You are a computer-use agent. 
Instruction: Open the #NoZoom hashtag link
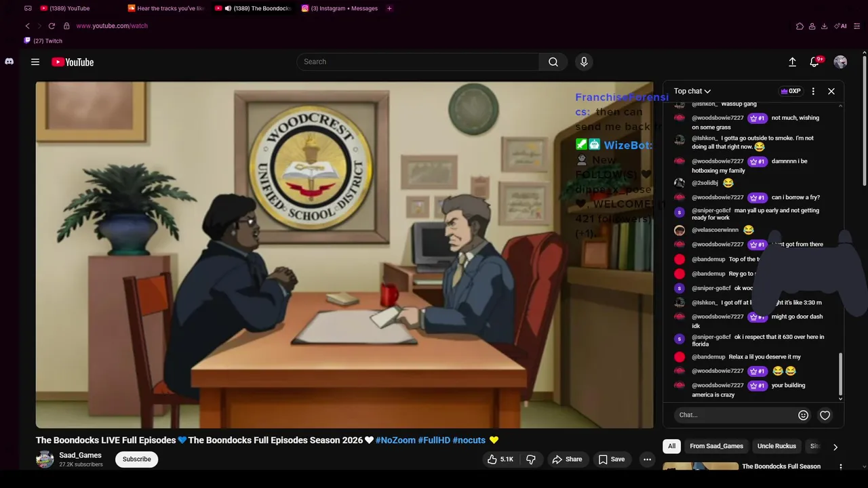395,440
